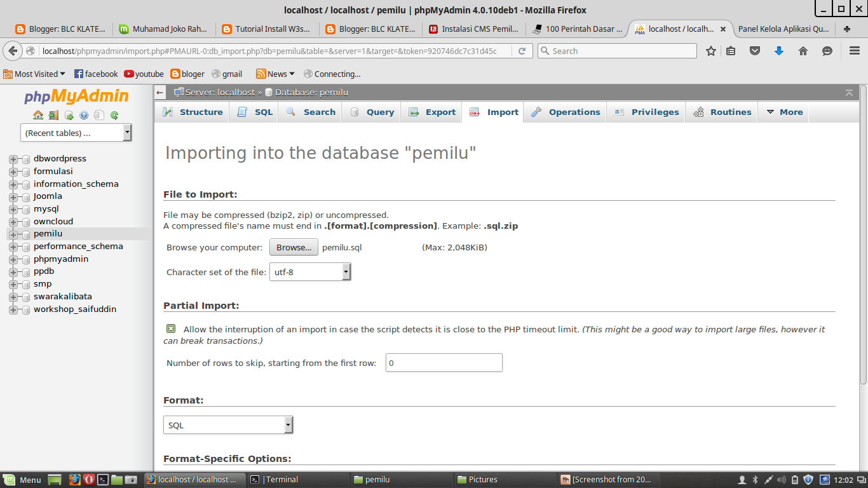Show bookmarks list icon in Firefox toolbar
868x488 pixels.
pos(731,51)
